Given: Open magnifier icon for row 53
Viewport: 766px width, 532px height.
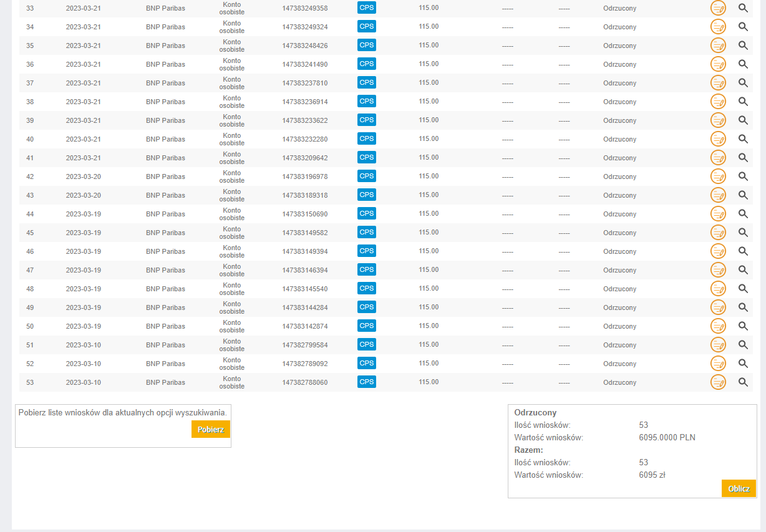Looking at the screenshot, I should click(x=743, y=382).
